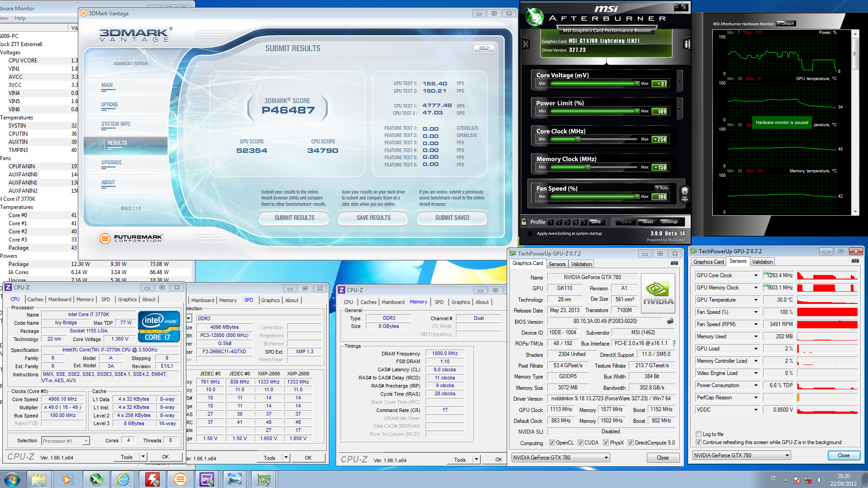868x488 pixels.
Task: Switch to the Caches tab in CPU-Z
Action: [35, 299]
